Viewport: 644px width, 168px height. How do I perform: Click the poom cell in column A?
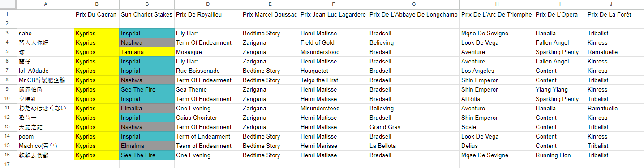[x=46, y=136]
